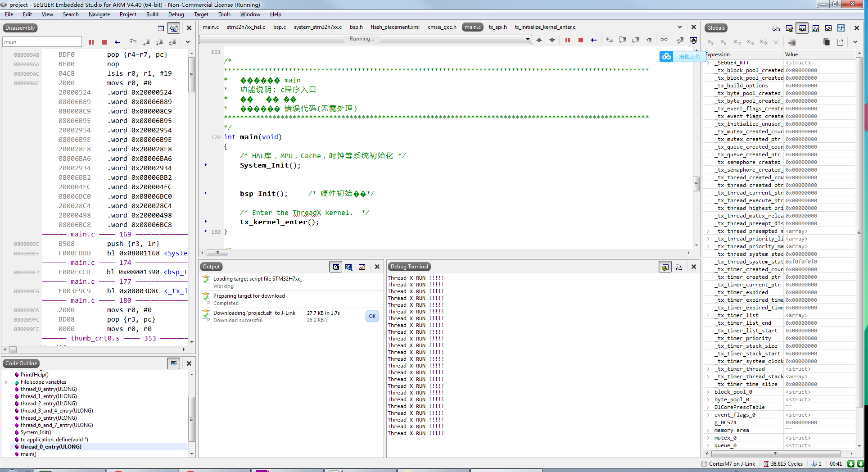Stop debugging with the red square in the editor toolbar
This screenshot has width=868, height=472.
pos(580,40)
